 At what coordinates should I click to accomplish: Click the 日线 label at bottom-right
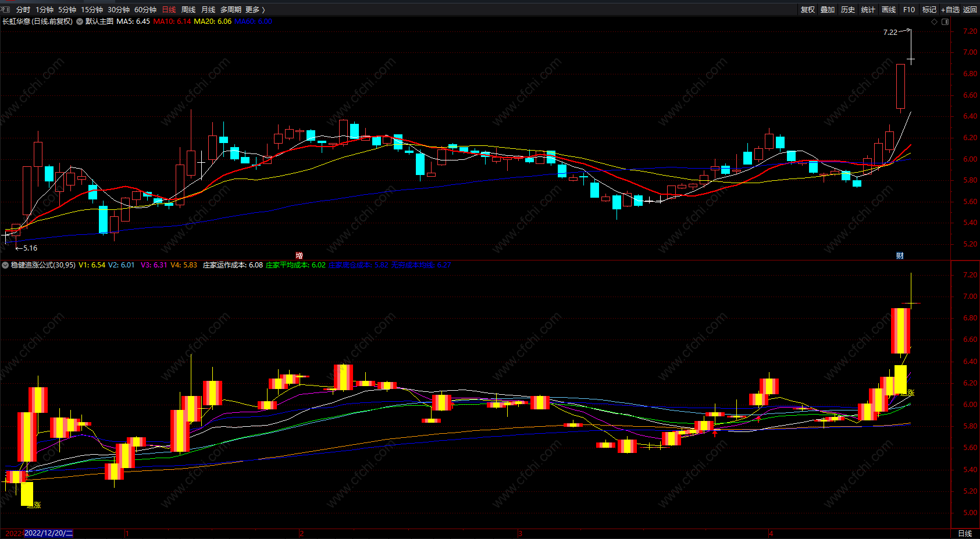pyautogui.click(x=965, y=533)
